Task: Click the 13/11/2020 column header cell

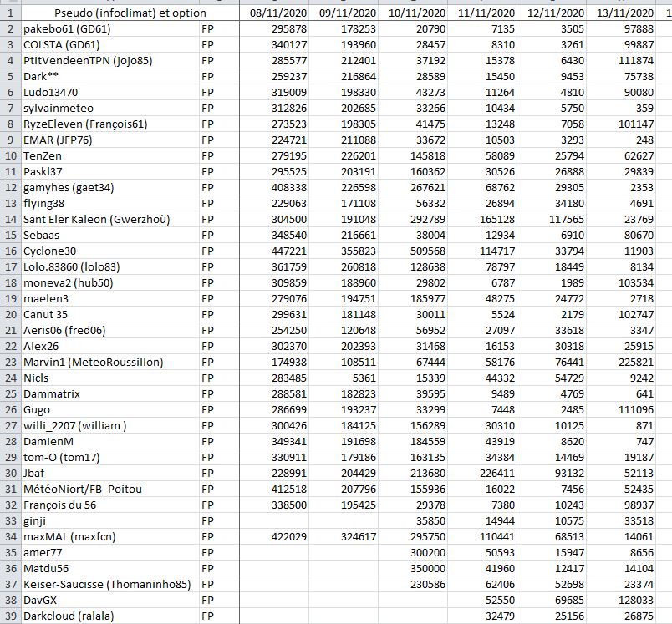Action: [x=621, y=13]
